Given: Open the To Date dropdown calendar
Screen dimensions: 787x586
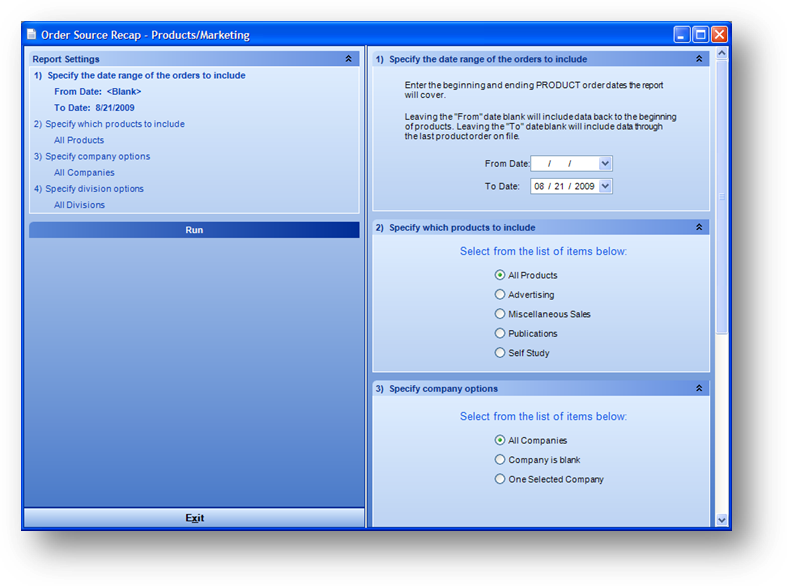Looking at the screenshot, I should (605, 186).
